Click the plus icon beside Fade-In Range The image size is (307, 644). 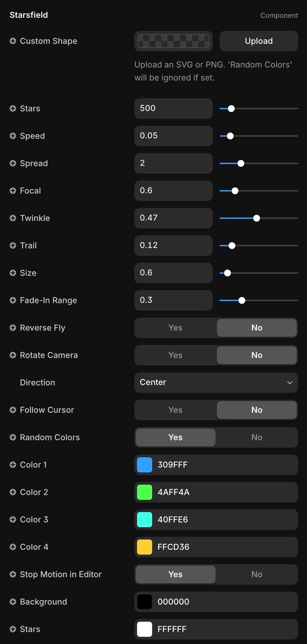pyautogui.click(x=13, y=300)
